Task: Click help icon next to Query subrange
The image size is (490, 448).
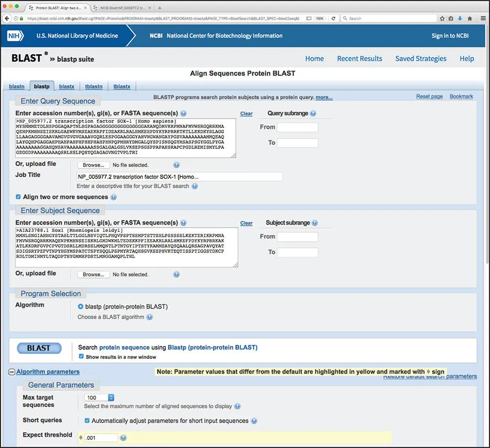Action: click(x=313, y=113)
